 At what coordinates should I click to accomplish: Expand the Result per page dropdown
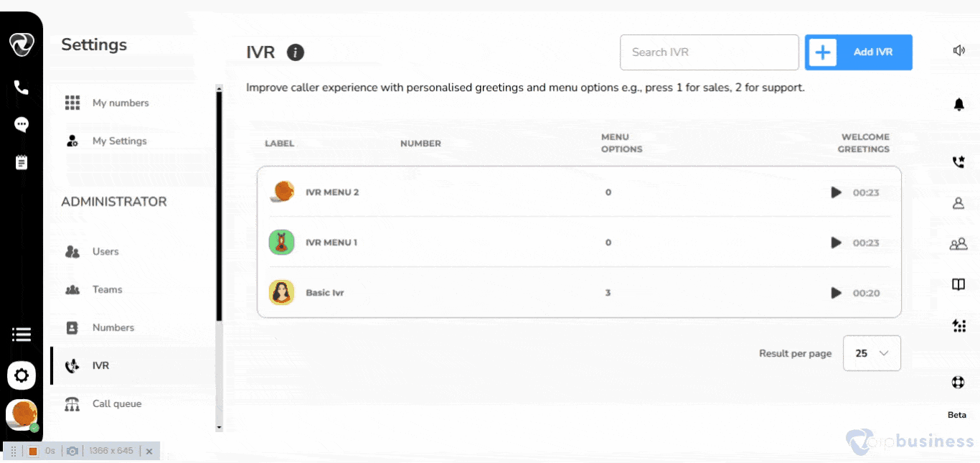(x=872, y=353)
